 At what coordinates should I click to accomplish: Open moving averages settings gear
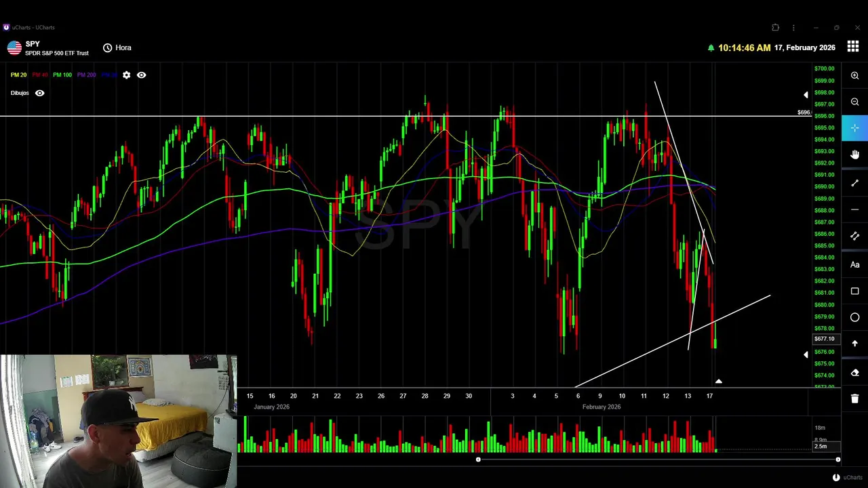126,75
